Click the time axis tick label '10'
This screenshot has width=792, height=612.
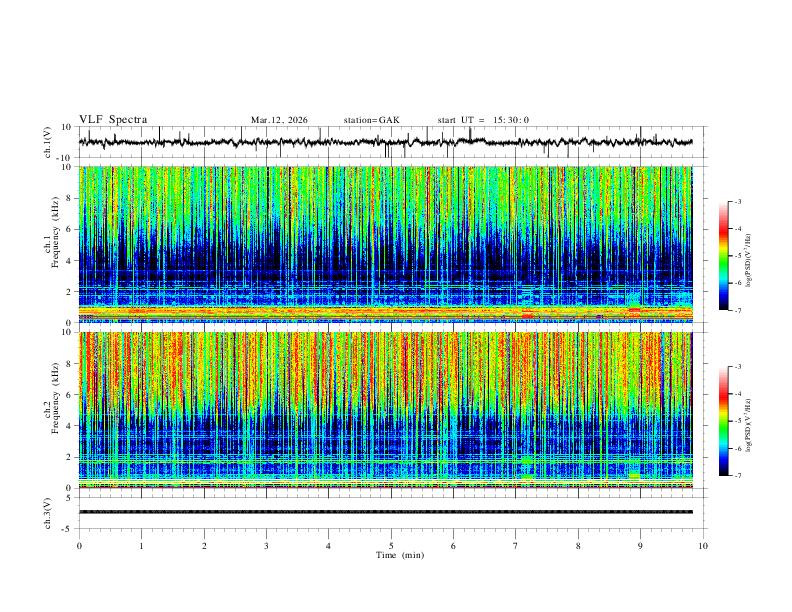point(703,546)
